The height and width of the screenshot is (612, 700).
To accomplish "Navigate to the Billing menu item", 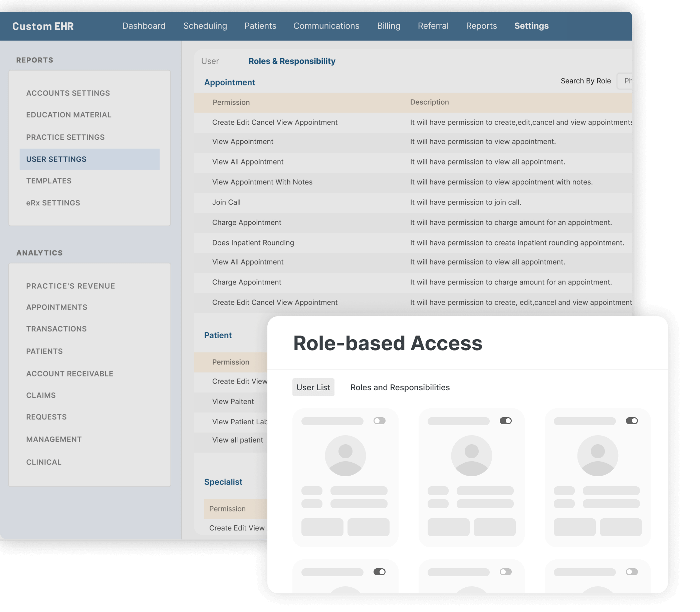I will click(x=389, y=26).
